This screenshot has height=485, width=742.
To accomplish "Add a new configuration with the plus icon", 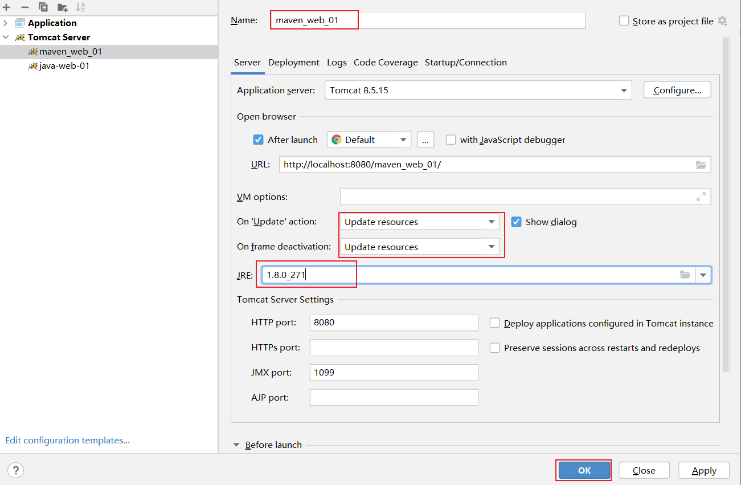I will [7, 7].
